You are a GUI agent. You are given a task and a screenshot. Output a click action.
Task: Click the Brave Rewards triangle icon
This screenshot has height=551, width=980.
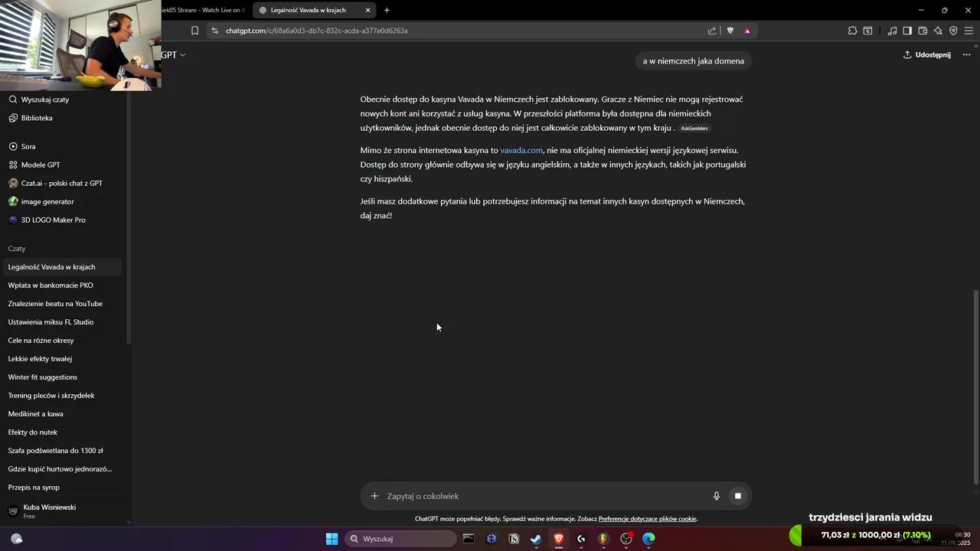click(747, 31)
